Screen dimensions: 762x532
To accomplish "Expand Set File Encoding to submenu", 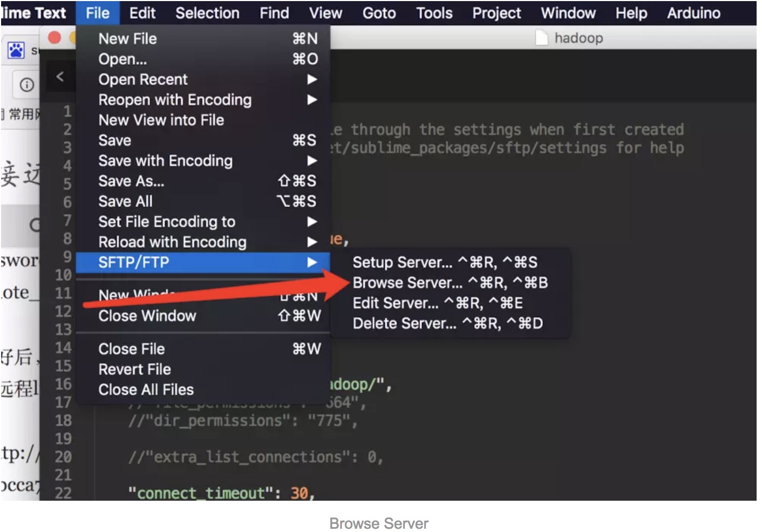I will [x=203, y=222].
